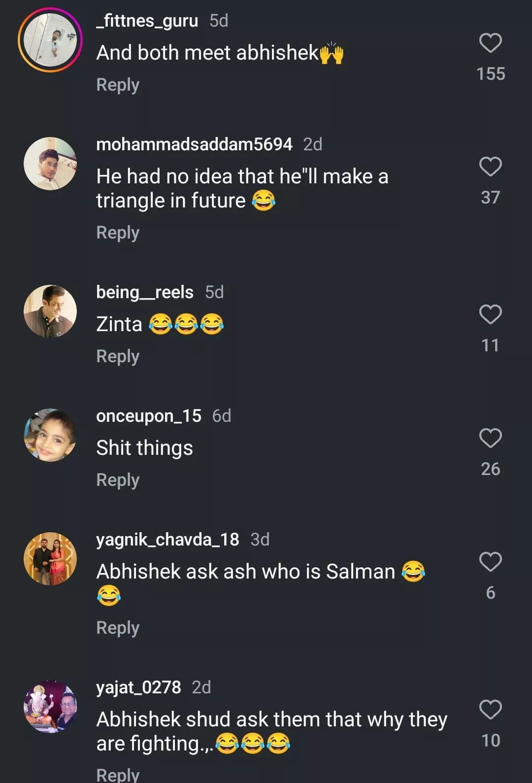Reply to yagnik_chavda_18's comment
Image resolution: width=532 pixels, height=783 pixels.
point(118,628)
